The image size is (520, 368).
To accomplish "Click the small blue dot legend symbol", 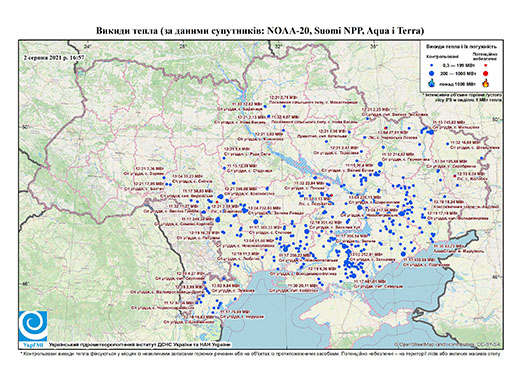I will 432,65.
